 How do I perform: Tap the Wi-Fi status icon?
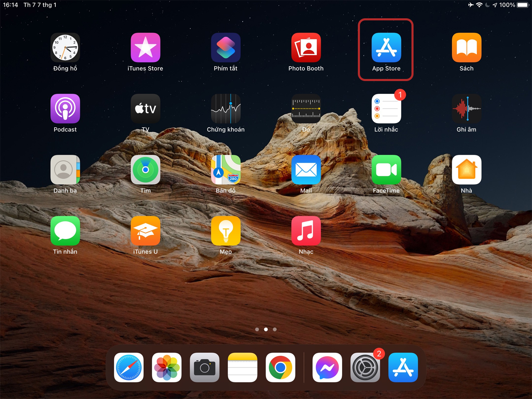pyautogui.click(x=479, y=5)
